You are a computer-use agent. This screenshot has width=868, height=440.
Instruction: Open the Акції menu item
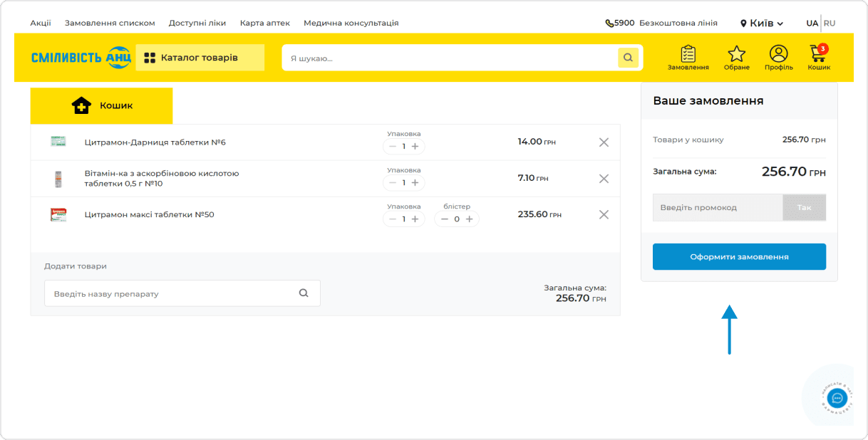(x=41, y=23)
